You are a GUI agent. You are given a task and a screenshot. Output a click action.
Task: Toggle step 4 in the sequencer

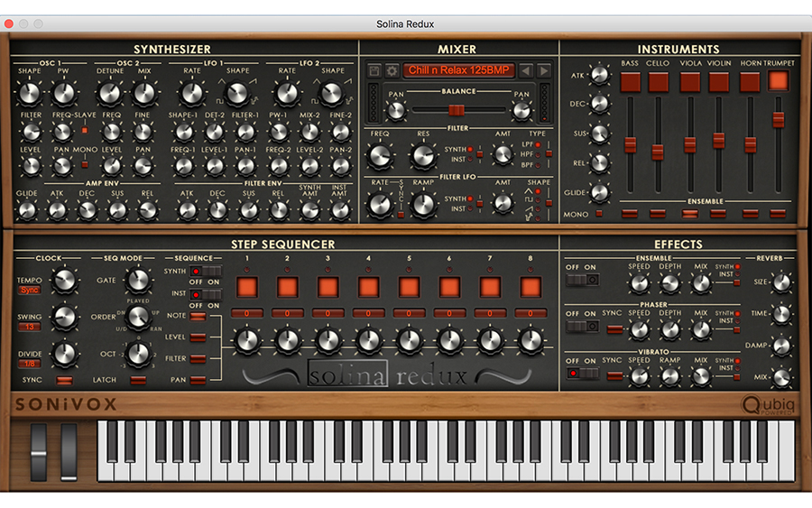coord(368,287)
